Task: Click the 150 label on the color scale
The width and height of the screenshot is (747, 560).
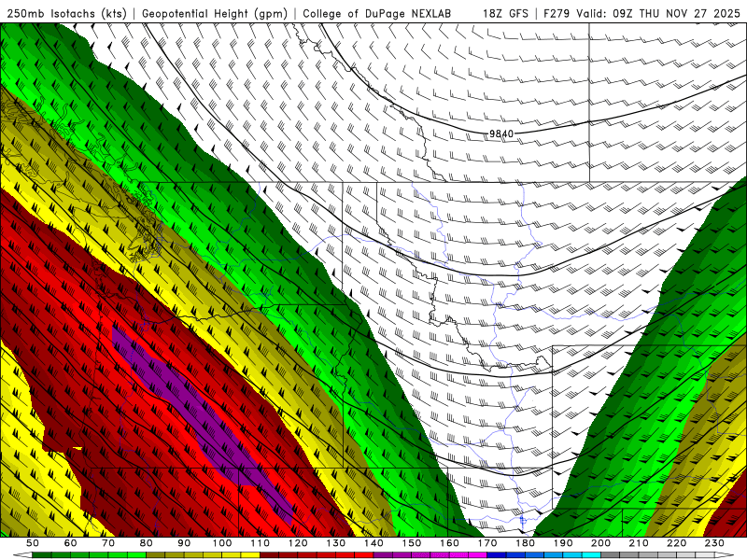Action: click(x=412, y=543)
